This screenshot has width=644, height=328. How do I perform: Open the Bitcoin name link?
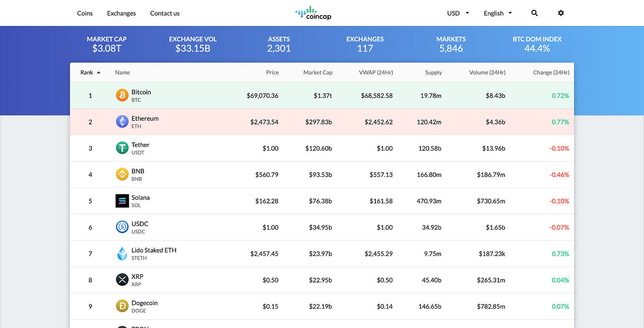pos(141,92)
